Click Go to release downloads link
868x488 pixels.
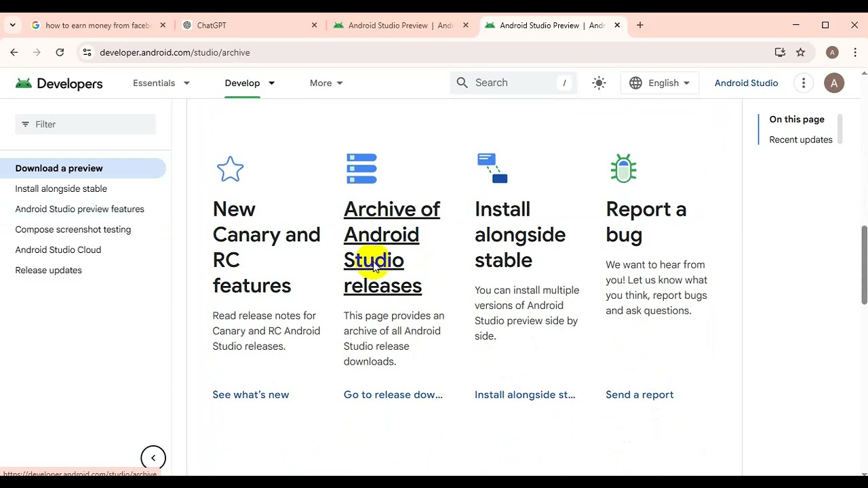393,394
